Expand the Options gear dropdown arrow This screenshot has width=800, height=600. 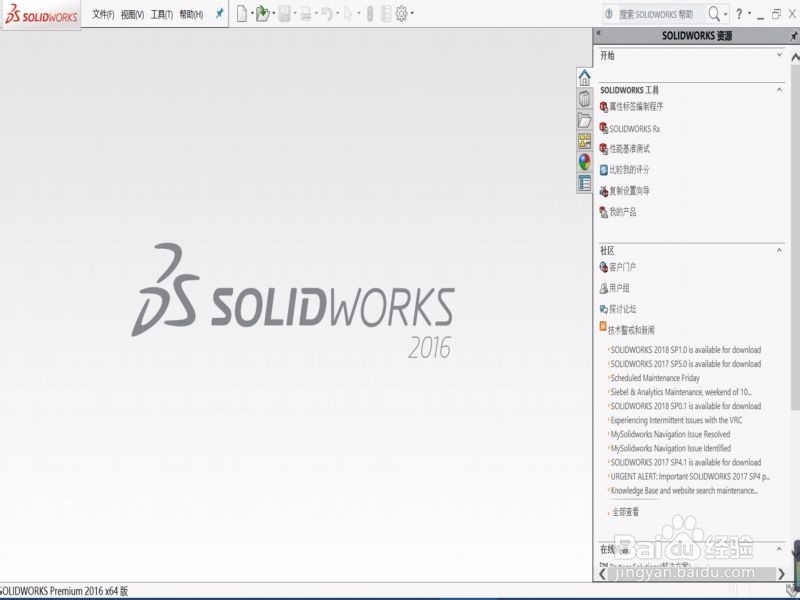(x=412, y=14)
